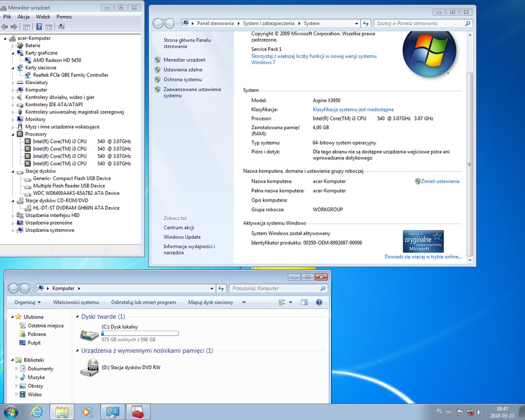Viewport: 525px width, 420px height.
Task: Open the Control Panel address bar dropdown
Action: pos(356,24)
